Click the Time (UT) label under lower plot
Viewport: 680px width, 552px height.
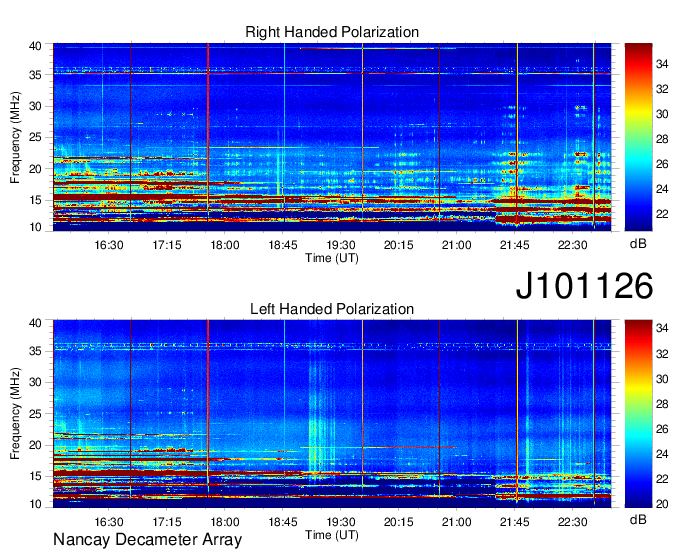[332, 535]
